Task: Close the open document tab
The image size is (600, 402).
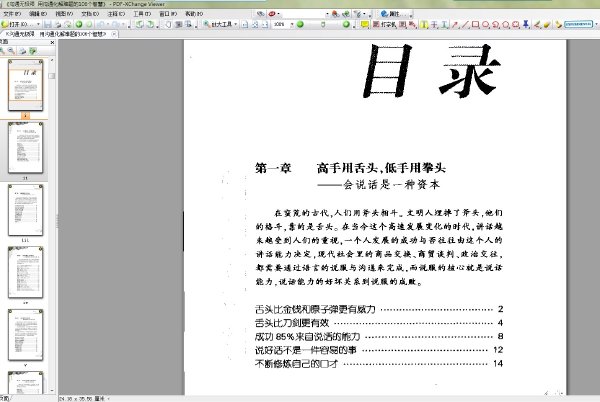Action: click(114, 34)
